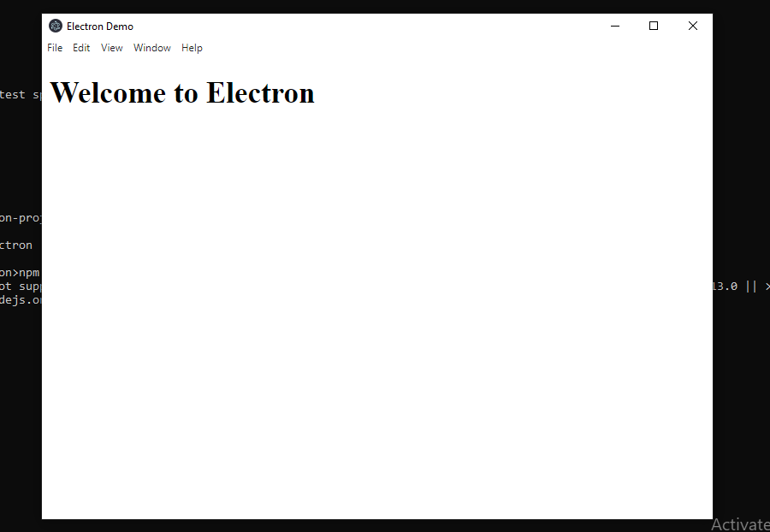Screen dimensions: 770x532
Task: Open the View menu
Action: click(111, 48)
